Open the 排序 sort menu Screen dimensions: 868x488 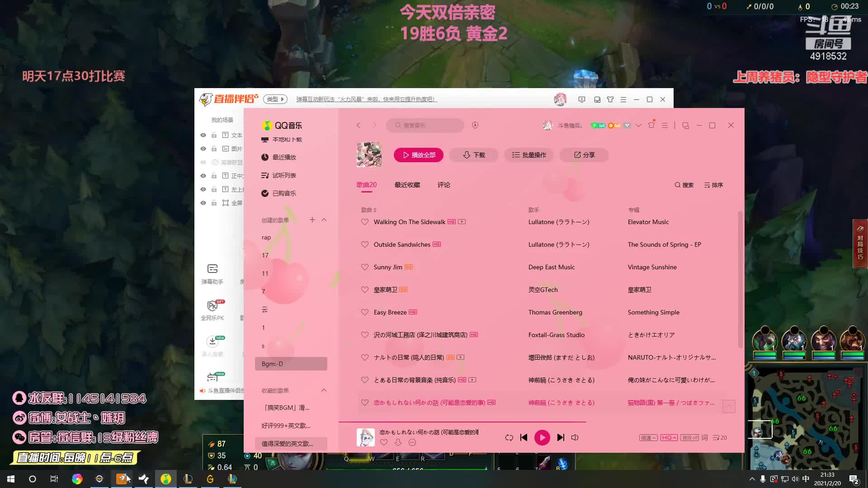point(713,185)
